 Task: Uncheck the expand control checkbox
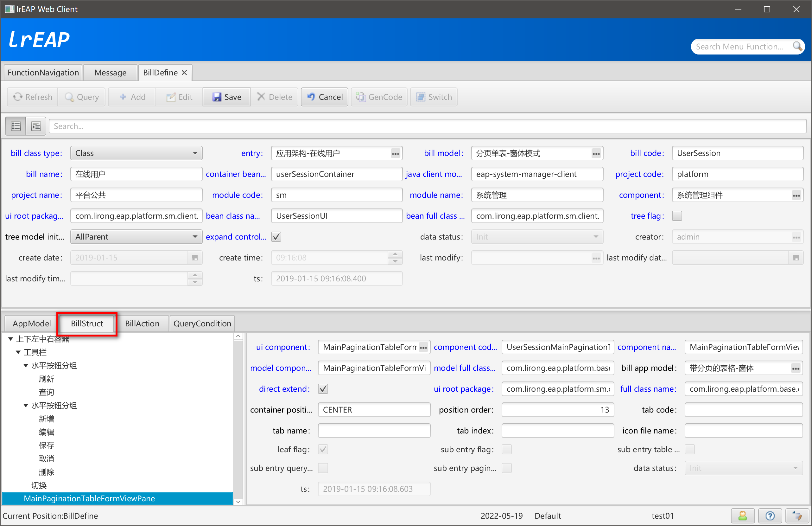point(276,237)
